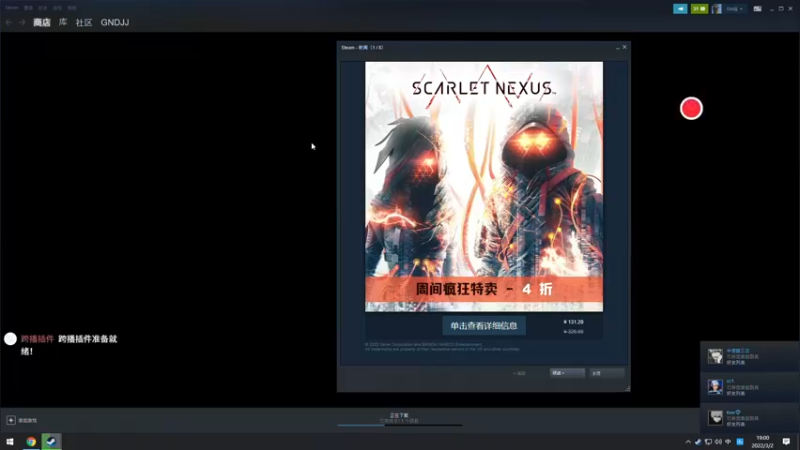Screen dimensions: 800x450
Task: Close the Steam news popup window
Action: pos(624,47)
